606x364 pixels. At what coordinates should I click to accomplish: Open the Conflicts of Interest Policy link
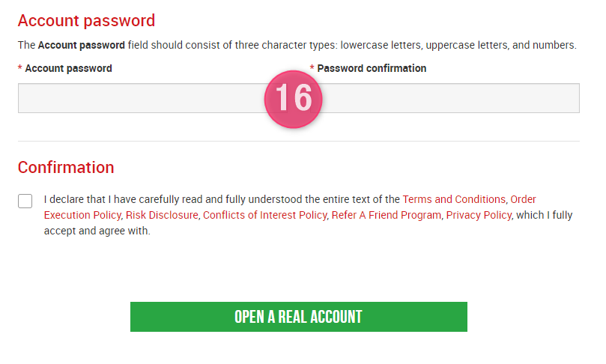[264, 215]
